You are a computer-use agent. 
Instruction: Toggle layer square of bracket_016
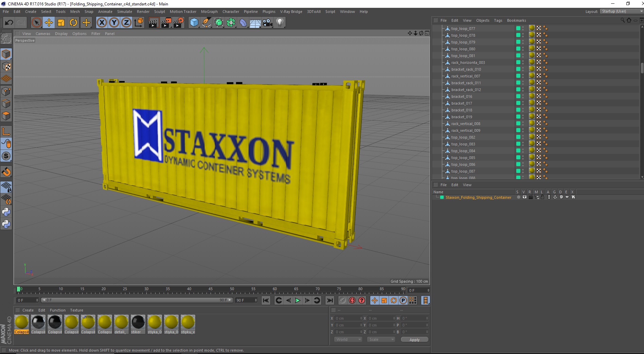tap(518, 96)
